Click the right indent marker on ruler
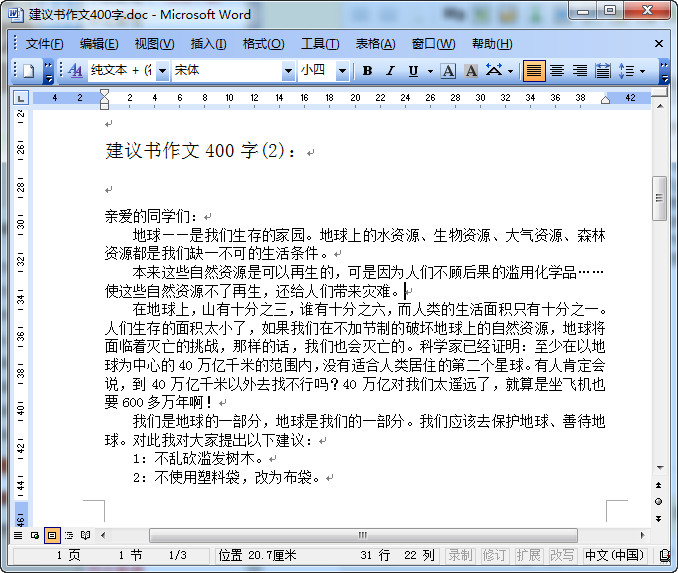678x573 pixels. [x=605, y=100]
